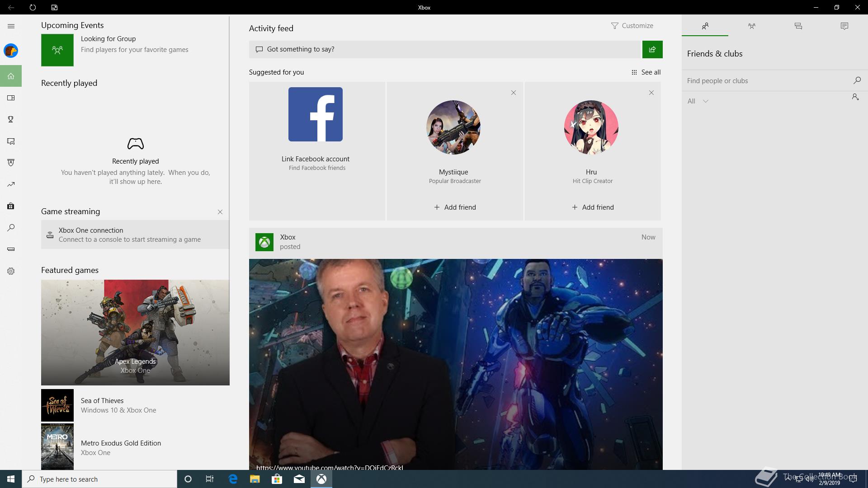Open Sea of Thieves thumbnail

57,405
